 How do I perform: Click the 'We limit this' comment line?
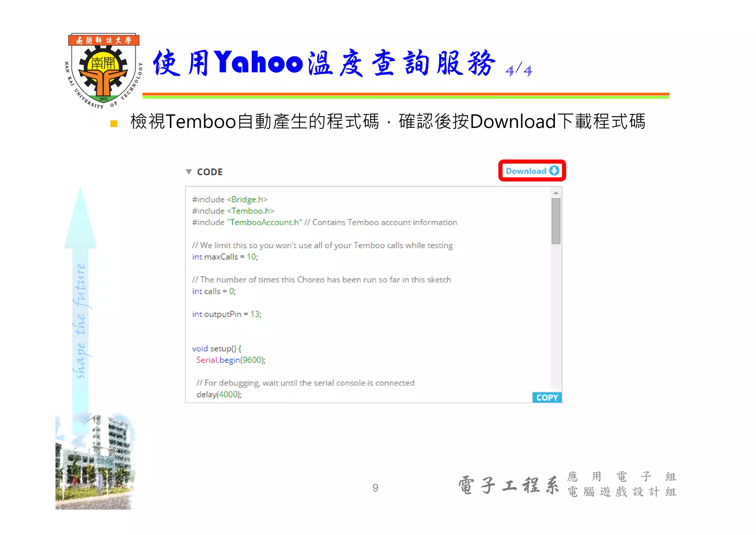tap(322, 245)
